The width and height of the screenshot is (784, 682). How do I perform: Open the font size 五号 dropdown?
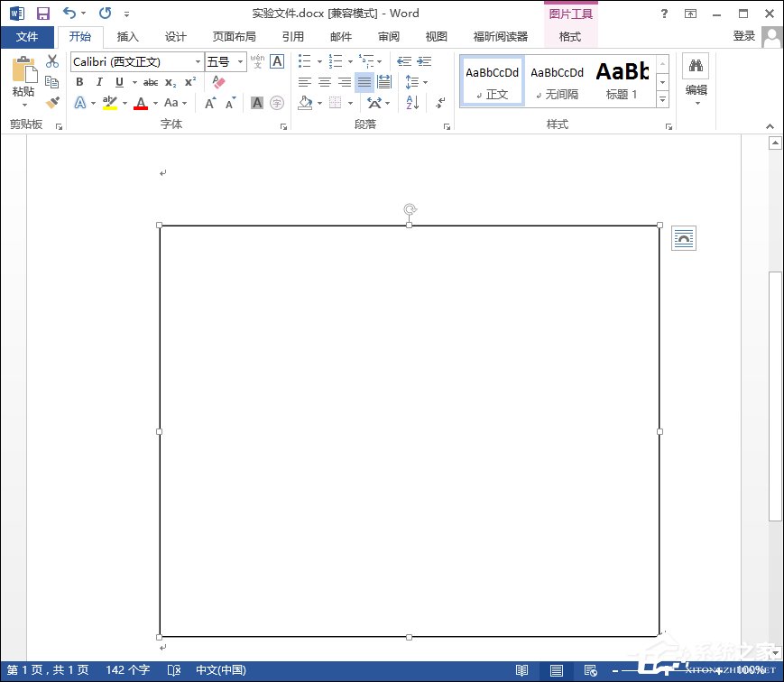(240, 62)
